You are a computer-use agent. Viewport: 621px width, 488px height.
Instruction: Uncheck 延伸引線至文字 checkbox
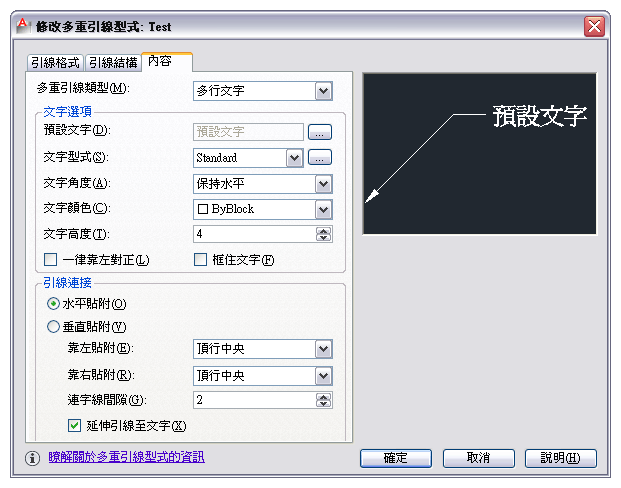pos(74,425)
